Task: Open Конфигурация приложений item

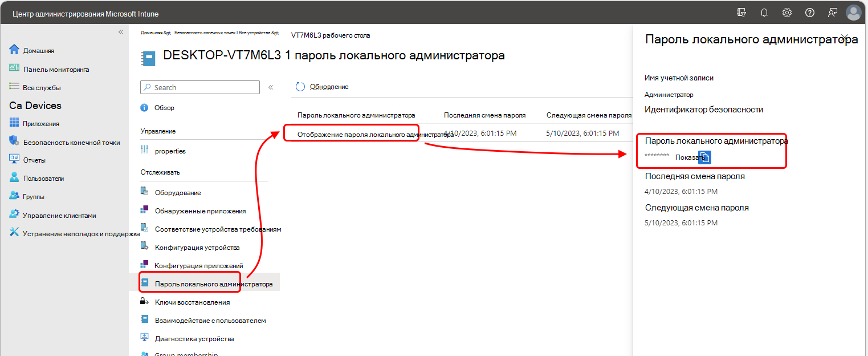Action: point(199,266)
